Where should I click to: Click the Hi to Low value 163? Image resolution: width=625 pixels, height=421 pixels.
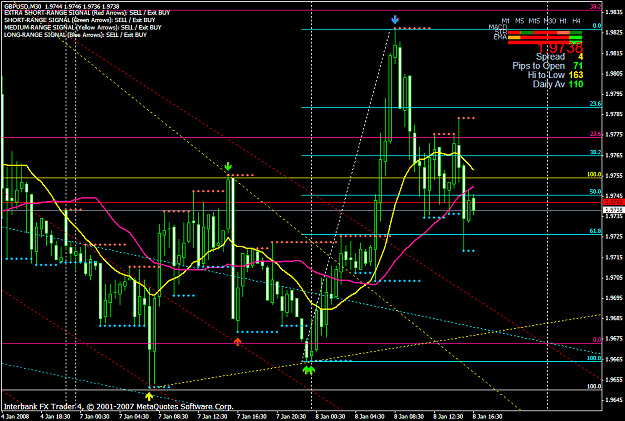pos(576,75)
